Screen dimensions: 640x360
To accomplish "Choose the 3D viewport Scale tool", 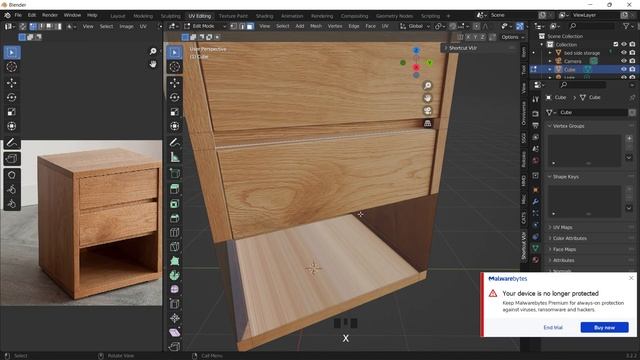I will tap(175, 112).
